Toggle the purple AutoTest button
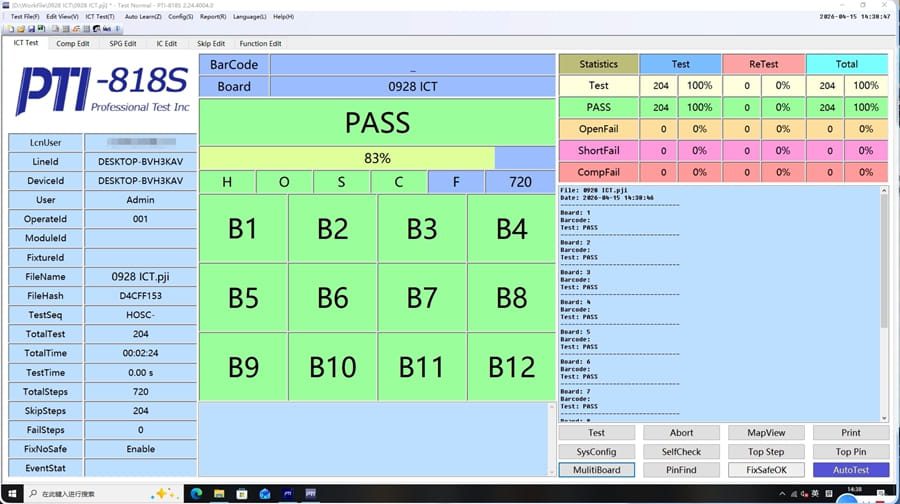 pyautogui.click(x=851, y=470)
